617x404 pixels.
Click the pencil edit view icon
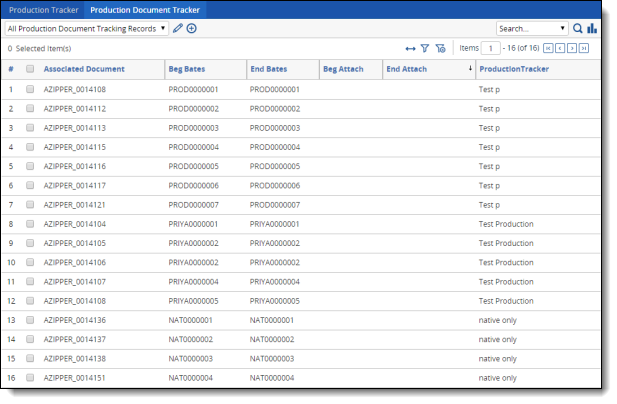click(x=178, y=28)
